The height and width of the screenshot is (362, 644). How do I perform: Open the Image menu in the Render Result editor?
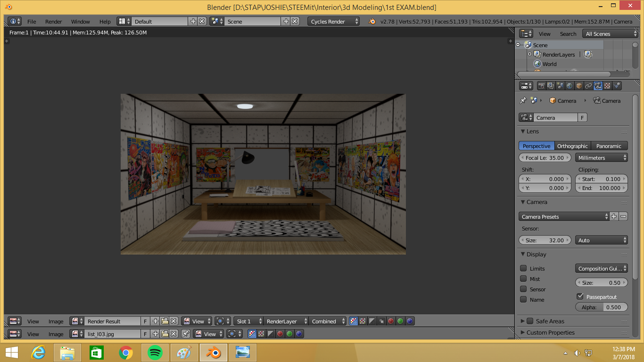point(56,321)
